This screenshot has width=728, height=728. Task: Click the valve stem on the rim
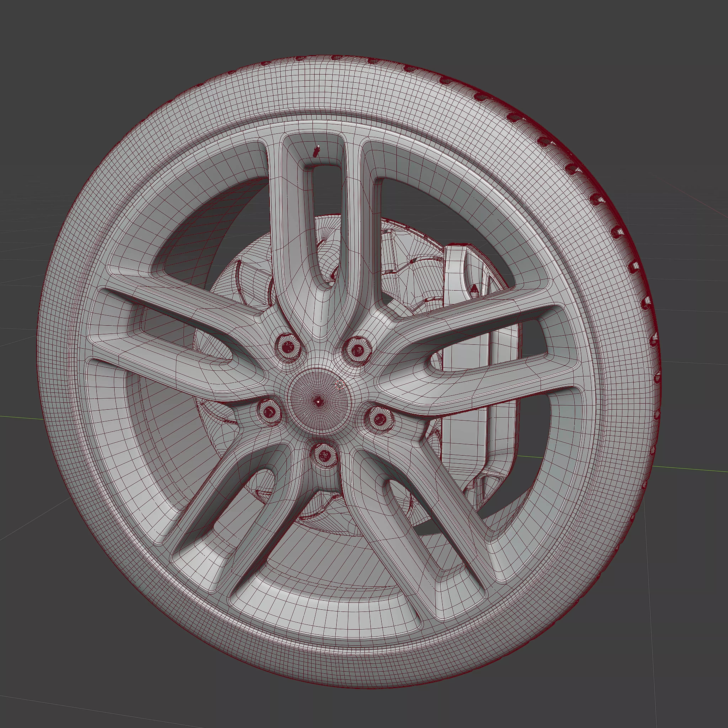coord(316,151)
